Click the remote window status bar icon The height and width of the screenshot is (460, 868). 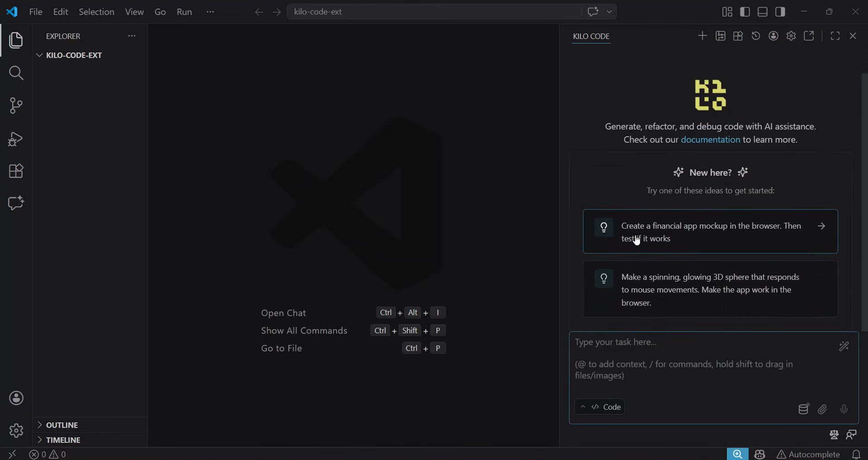click(x=12, y=454)
